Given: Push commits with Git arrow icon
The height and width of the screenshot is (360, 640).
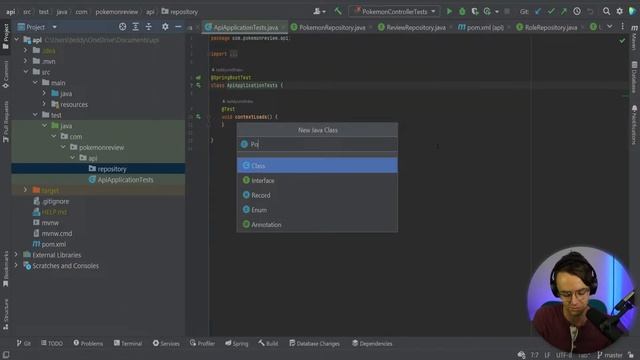Looking at the screenshot, I should (564, 11).
